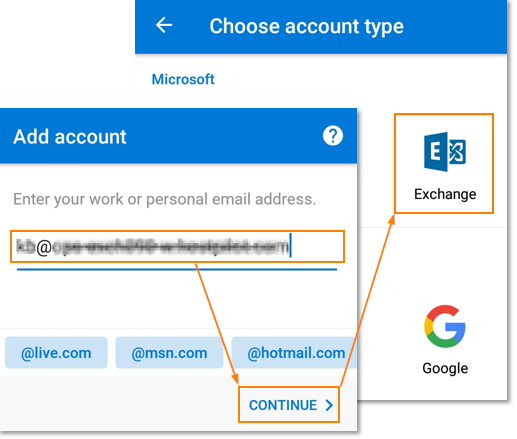517x439 pixels.
Task: Select the Google G logo icon
Action: pos(445,326)
